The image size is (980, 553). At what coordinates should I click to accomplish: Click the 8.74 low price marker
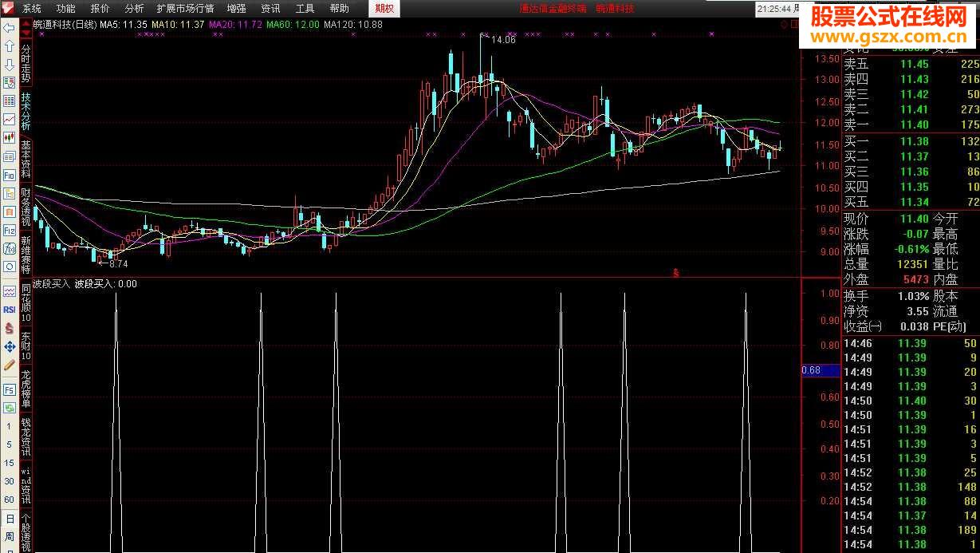pos(118,263)
